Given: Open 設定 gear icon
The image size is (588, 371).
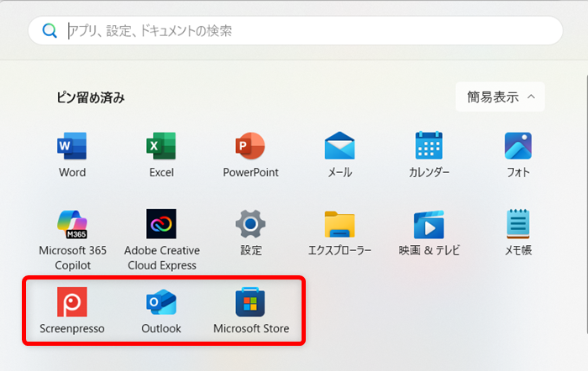Looking at the screenshot, I should coord(250,224).
